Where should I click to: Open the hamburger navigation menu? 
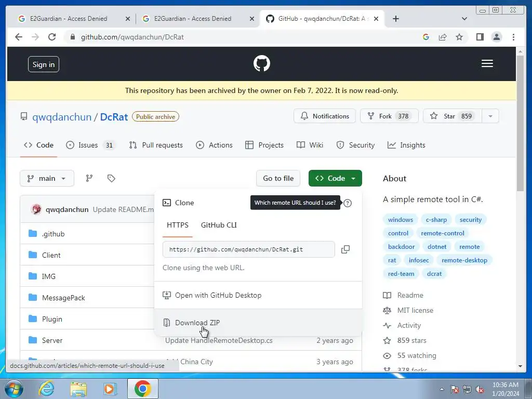click(487, 63)
